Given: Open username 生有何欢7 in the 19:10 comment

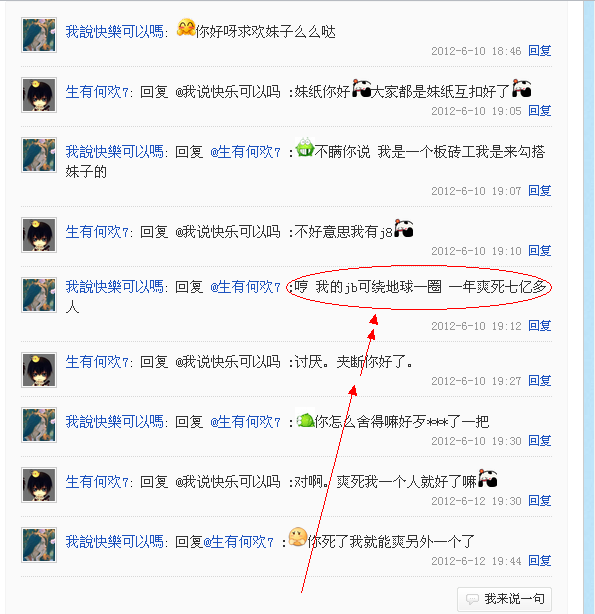Looking at the screenshot, I should 97,232.
